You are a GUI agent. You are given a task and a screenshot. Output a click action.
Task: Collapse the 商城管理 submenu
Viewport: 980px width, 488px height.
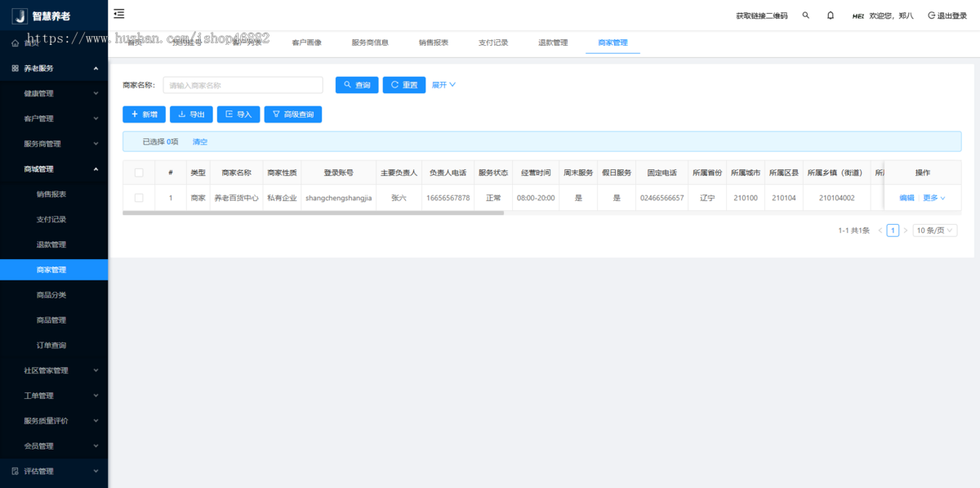pos(54,169)
